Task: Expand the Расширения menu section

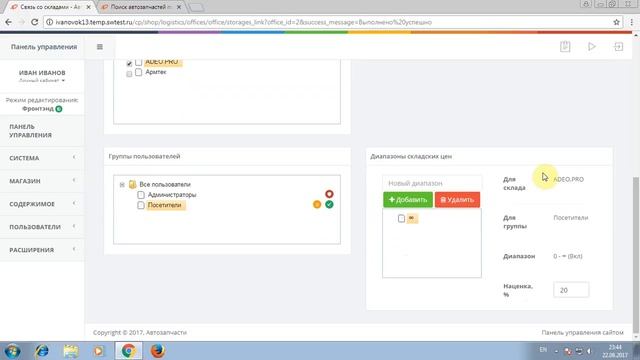Action: coord(42,249)
